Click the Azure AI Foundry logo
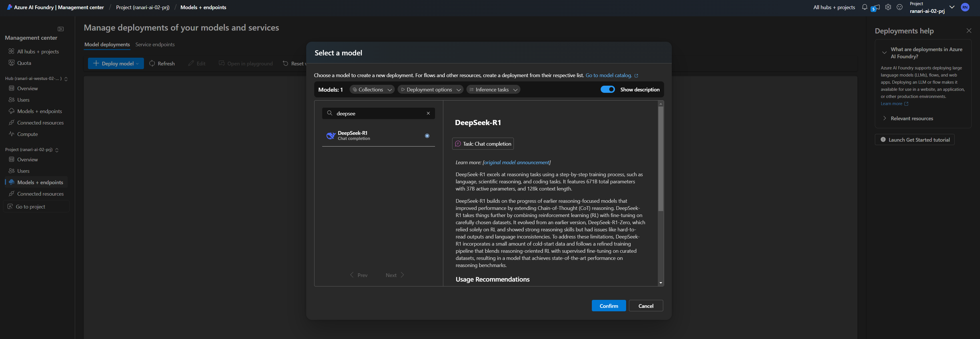The image size is (980, 339). [9, 7]
